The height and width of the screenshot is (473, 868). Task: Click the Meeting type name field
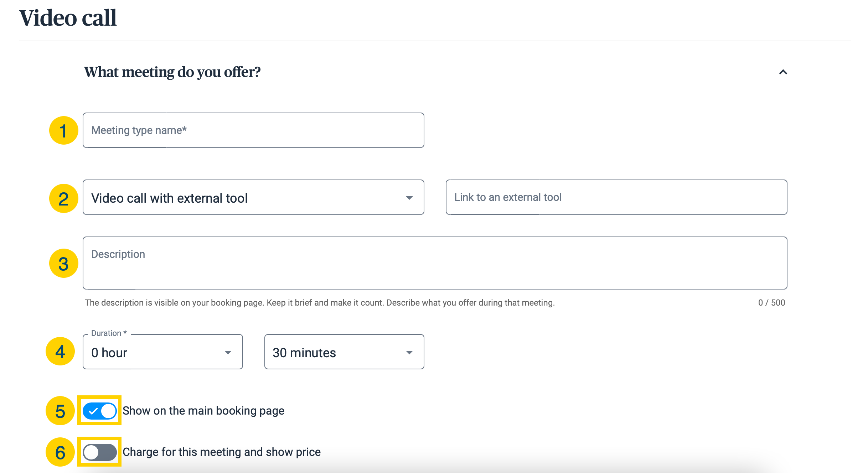pos(253,130)
